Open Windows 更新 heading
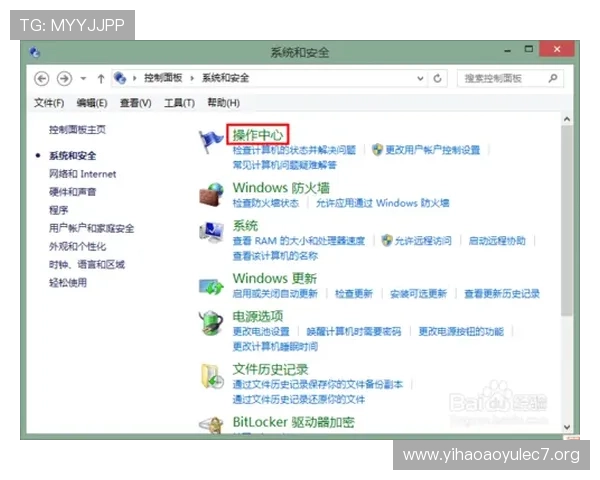 [275, 278]
